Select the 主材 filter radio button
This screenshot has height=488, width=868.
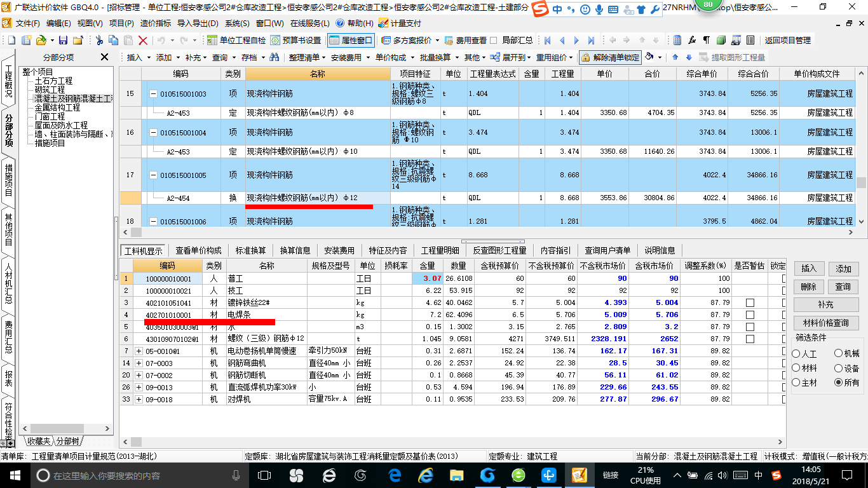796,383
